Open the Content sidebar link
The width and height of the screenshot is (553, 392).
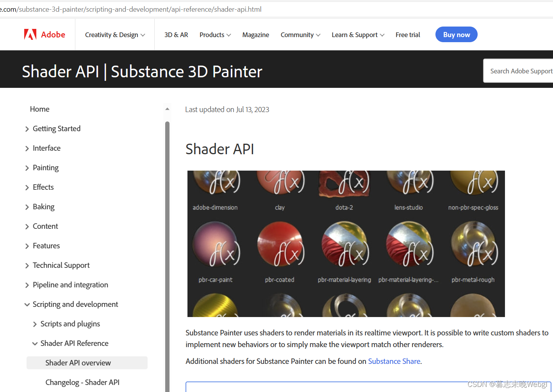[45, 226]
